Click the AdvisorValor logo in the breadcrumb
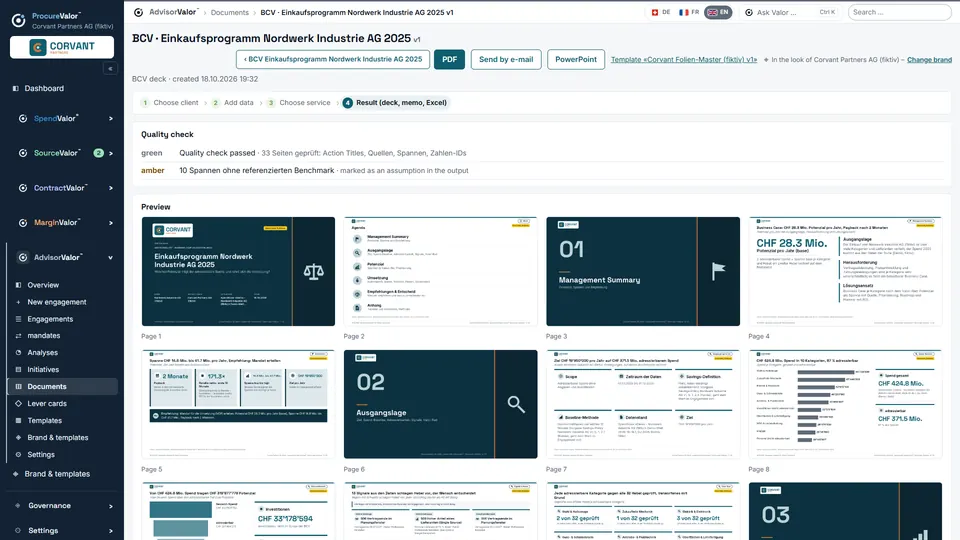Viewport: 960px width, 540px height. coord(138,12)
